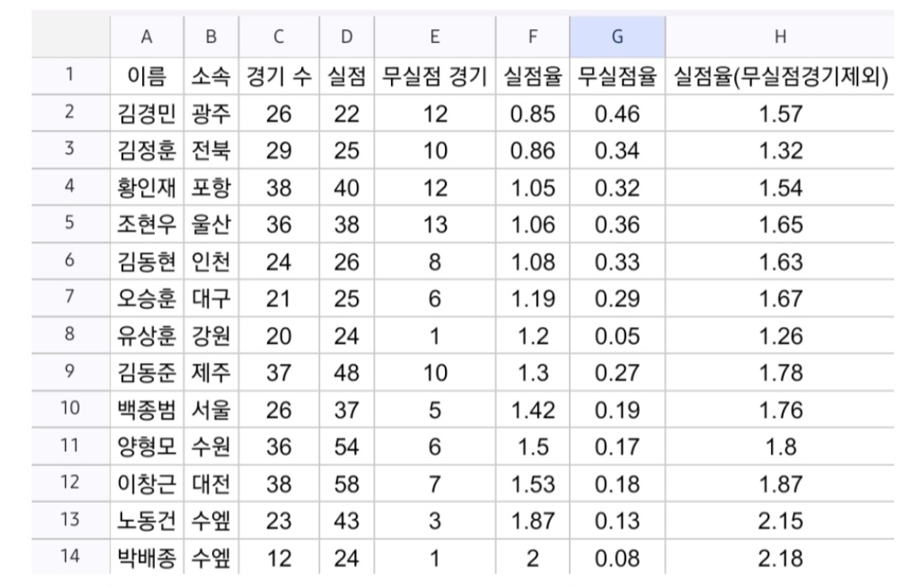The height and width of the screenshot is (587, 924).
Task: Click the cell containing 김경민
Action: [146, 114]
